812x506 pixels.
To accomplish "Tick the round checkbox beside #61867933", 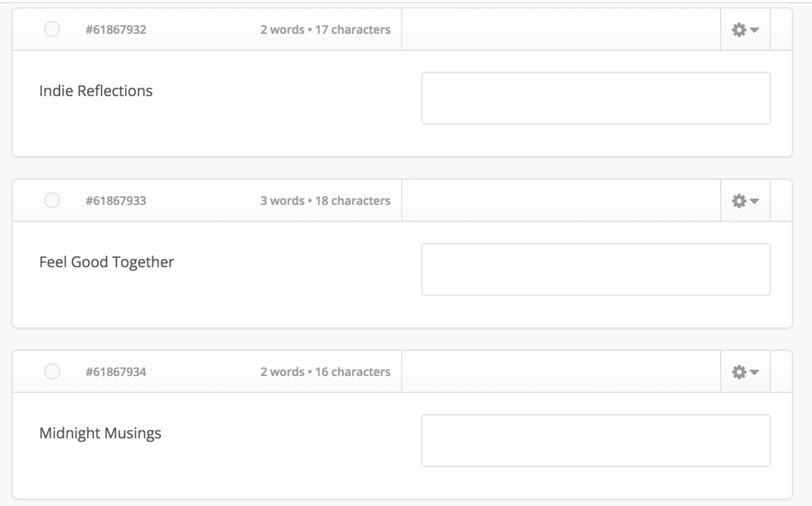I will coord(52,200).
